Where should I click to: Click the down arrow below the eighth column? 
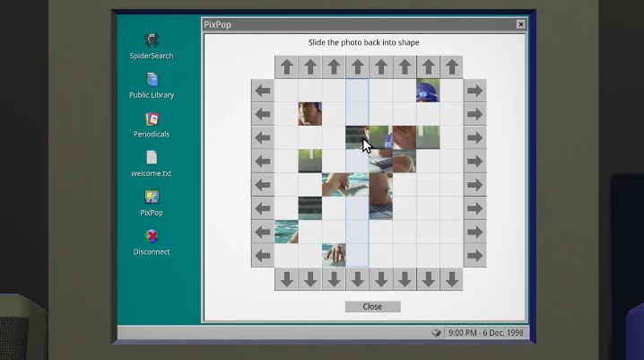(452, 279)
